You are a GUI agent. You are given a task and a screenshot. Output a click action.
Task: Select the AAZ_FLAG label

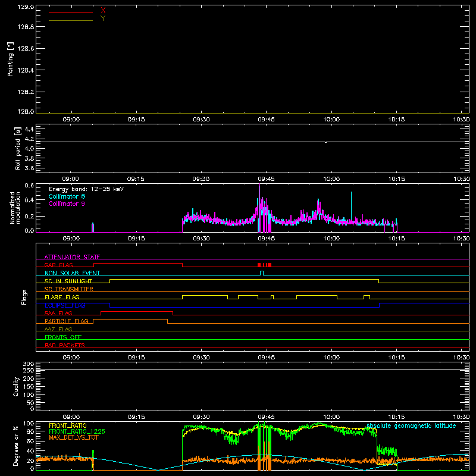(x=58, y=329)
